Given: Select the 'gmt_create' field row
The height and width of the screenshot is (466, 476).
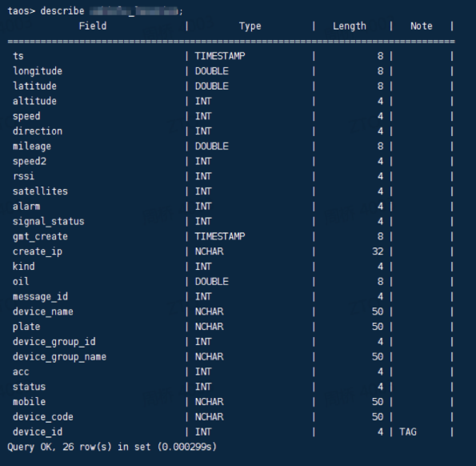Looking at the screenshot, I should pos(232,236).
